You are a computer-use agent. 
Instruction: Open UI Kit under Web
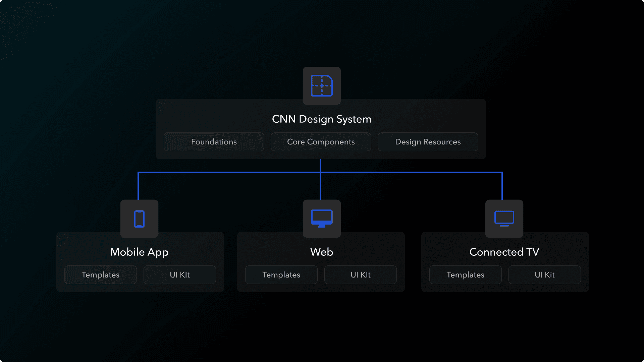tap(361, 275)
